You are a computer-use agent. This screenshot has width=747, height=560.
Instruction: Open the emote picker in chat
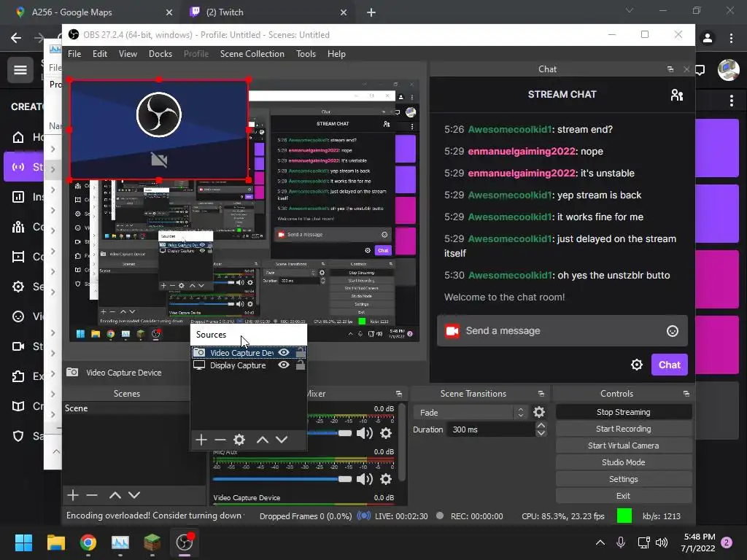[672, 331]
